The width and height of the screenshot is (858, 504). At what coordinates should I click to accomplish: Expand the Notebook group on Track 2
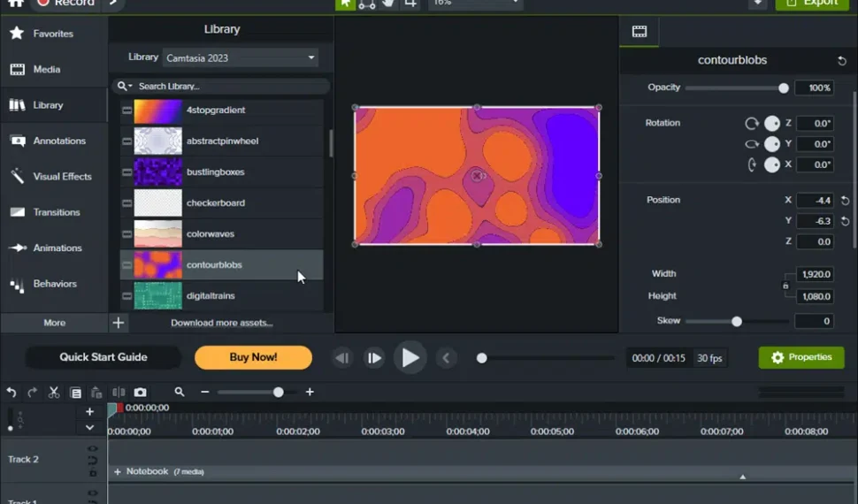118,472
